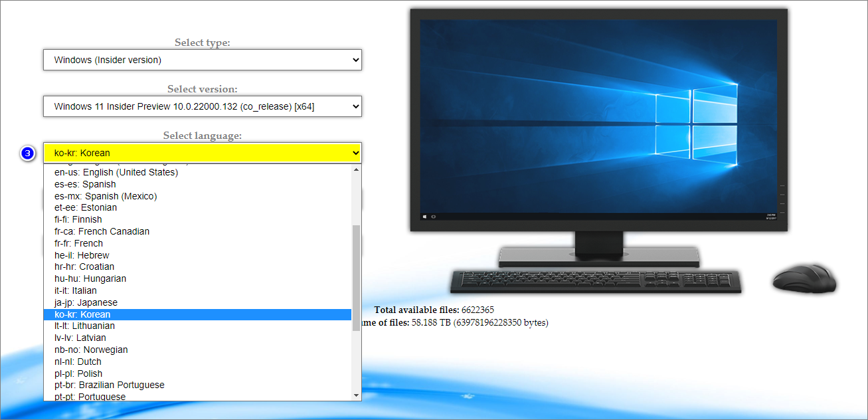Screen dimensions: 868x420
Task: Select fr-fr: French language
Action: click(x=197, y=243)
